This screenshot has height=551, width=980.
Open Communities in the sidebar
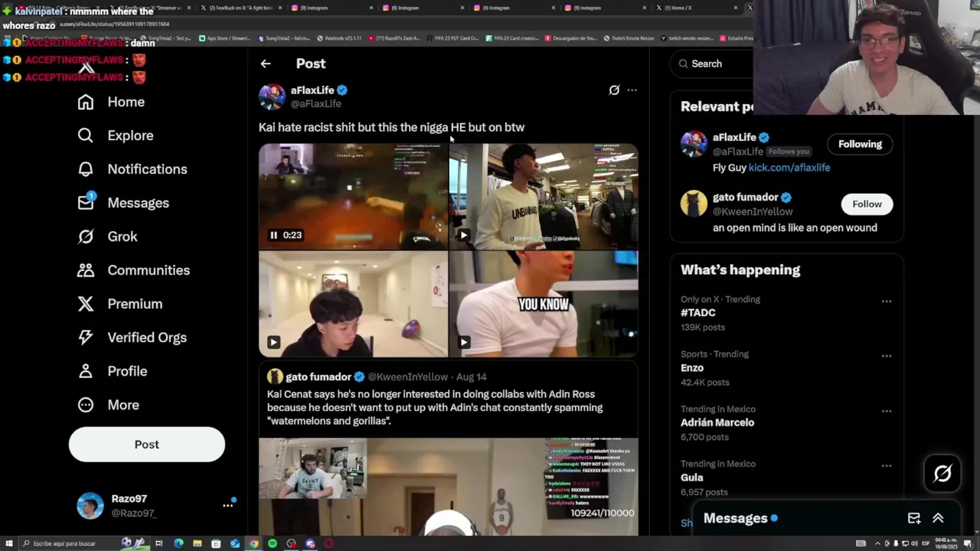(133, 270)
